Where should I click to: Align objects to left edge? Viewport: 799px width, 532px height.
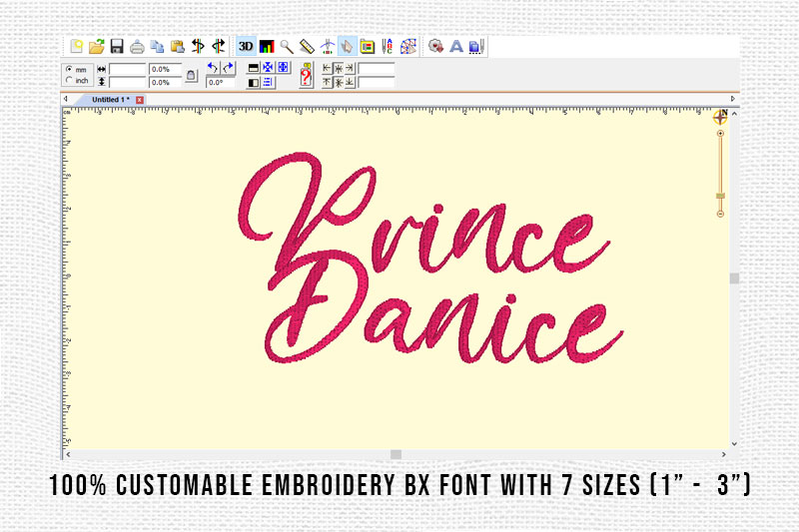327,68
